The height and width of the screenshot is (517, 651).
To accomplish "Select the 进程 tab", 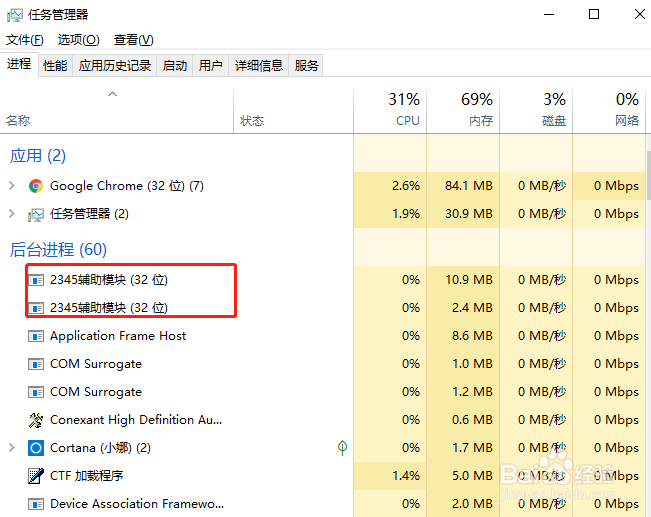I will pos(19,64).
